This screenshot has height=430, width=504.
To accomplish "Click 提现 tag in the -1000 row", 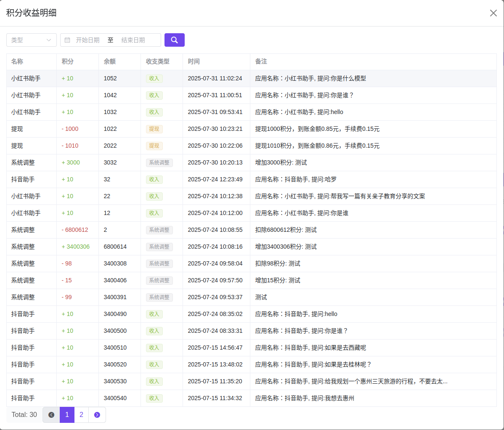I will click(x=154, y=129).
